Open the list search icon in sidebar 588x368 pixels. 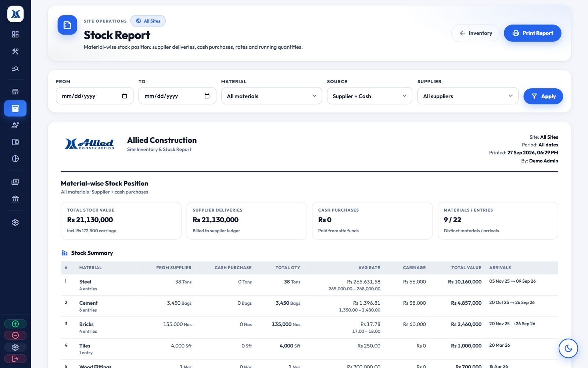[x=15, y=68]
